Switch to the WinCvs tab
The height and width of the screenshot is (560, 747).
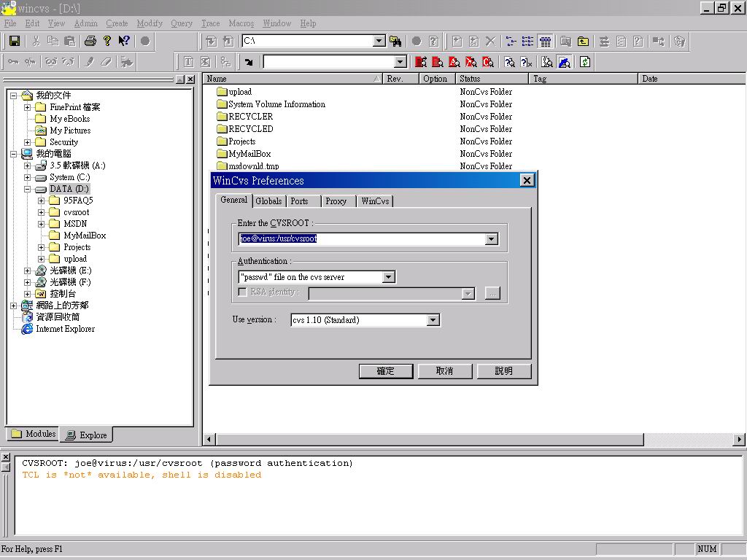(375, 201)
